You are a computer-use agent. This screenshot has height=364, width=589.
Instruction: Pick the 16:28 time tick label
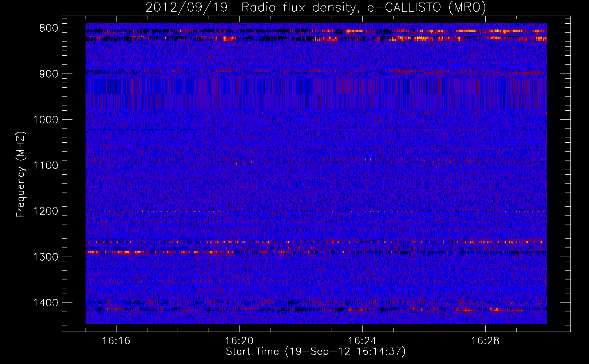click(485, 341)
